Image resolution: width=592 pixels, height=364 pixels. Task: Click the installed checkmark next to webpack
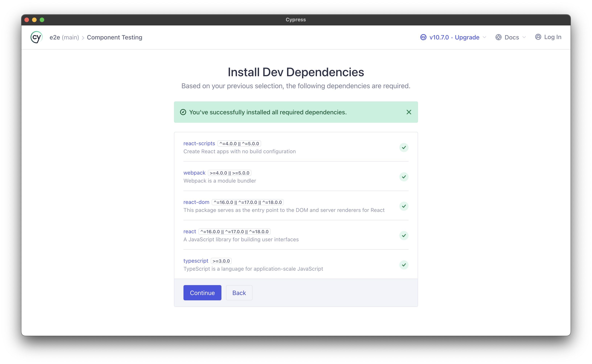click(404, 177)
